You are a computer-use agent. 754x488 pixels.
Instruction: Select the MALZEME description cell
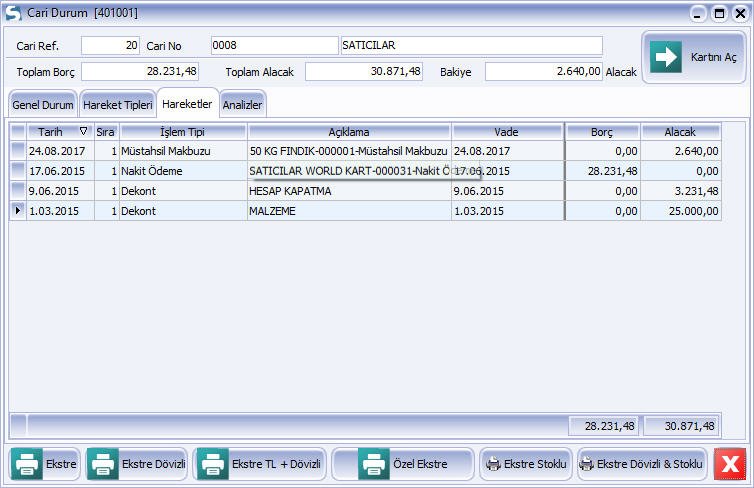click(349, 211)
